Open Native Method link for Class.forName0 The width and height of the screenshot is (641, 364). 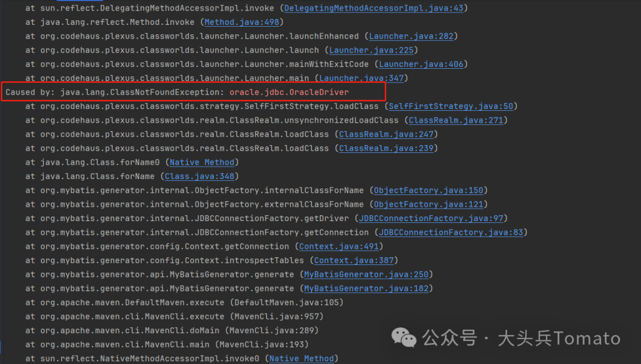click(x=202, y=162)
